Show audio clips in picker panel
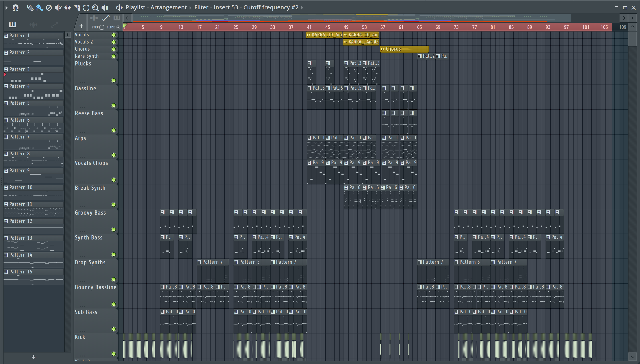The width and height of the screenshot is (640, 364). tap(33, 24)
